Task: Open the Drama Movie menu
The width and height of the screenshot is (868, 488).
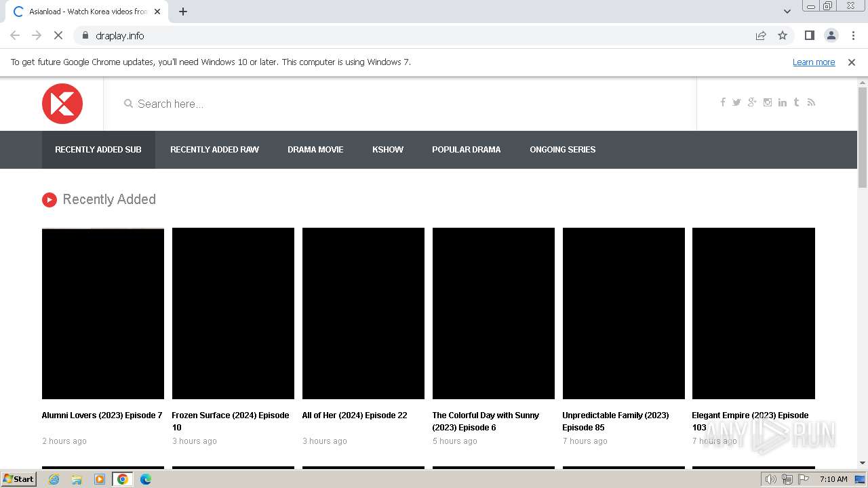Action: point(315,150)
